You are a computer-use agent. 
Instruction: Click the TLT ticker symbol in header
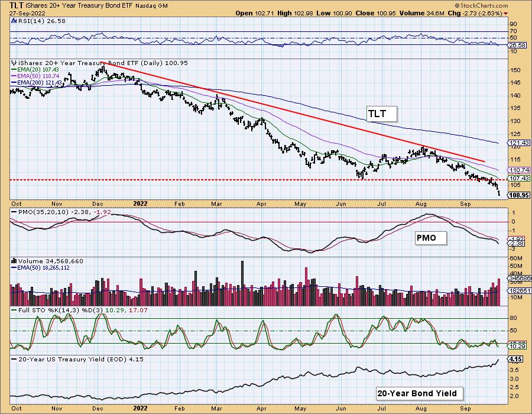[x=17, y=5]
